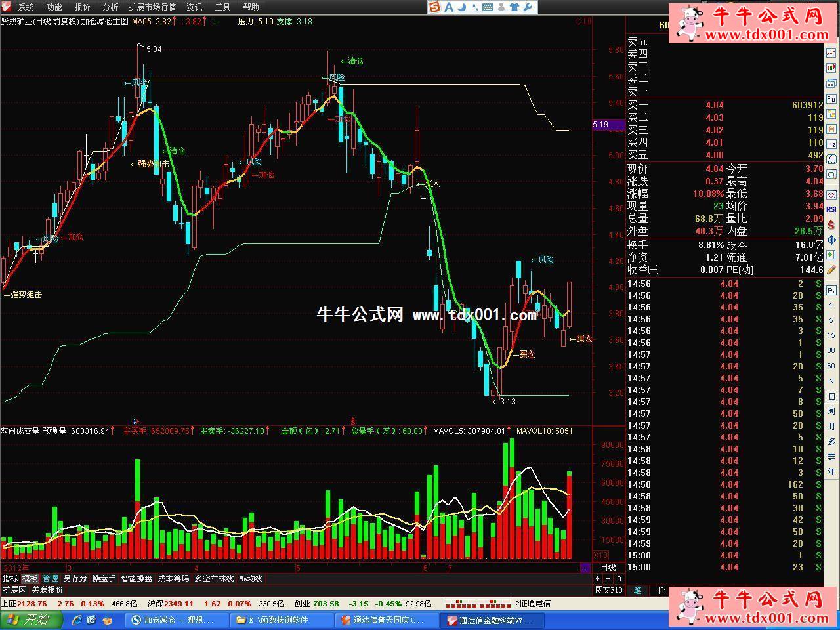
Task: Open the 分析 menu
Action: [x=110, y=7]
